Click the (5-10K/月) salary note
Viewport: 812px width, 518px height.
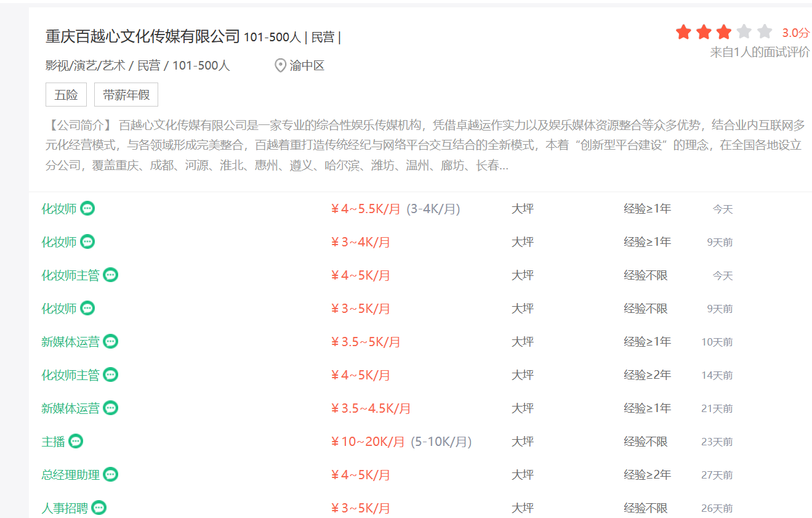pyautogui.click(x=441, y=442)
